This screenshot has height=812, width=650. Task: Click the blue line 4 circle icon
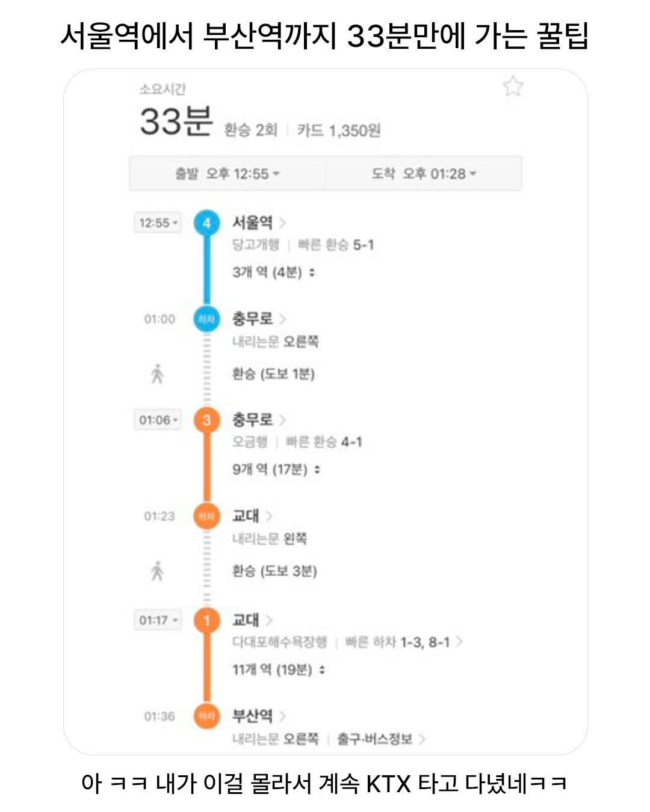[206, 223]
